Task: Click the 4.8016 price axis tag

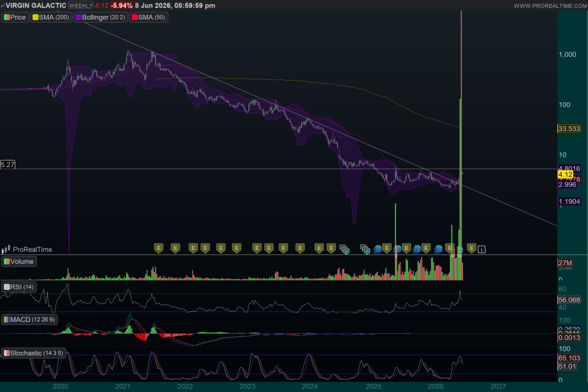Action: (569, 168)
